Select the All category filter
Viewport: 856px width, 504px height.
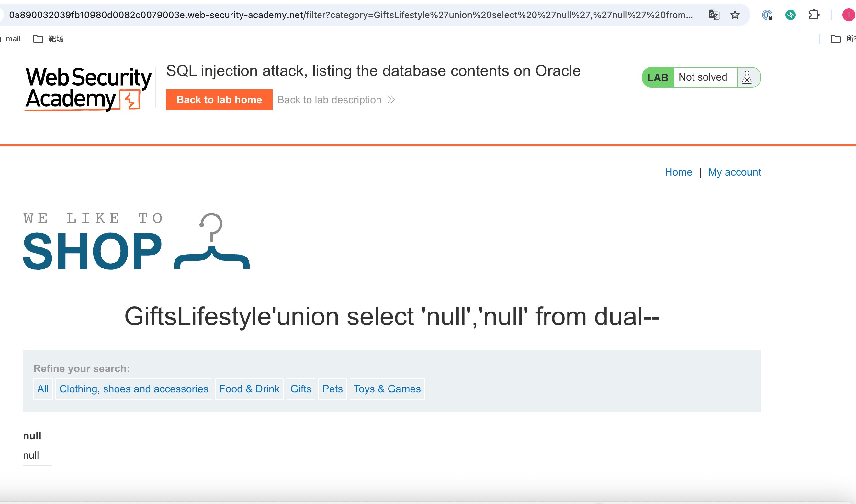click(x=43, y=389)
